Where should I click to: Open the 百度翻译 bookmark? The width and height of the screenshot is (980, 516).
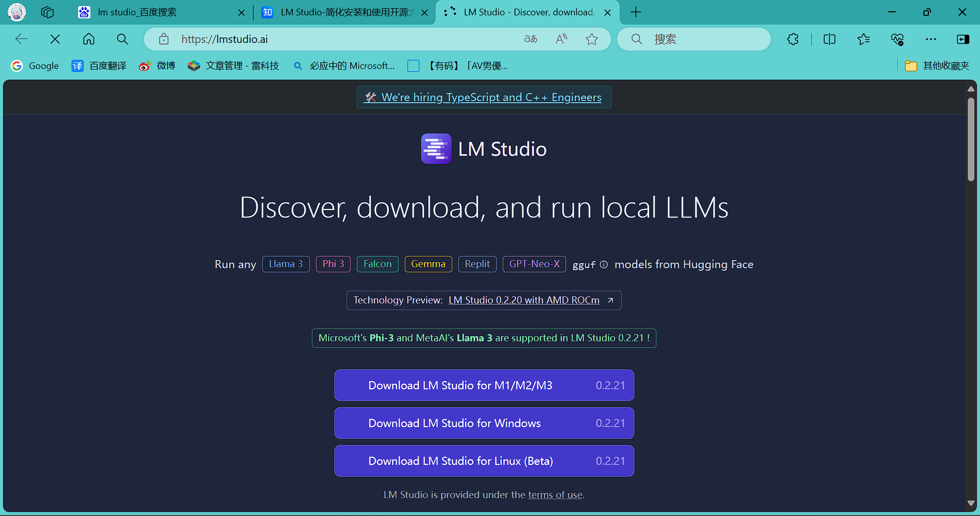pos(99,66)
